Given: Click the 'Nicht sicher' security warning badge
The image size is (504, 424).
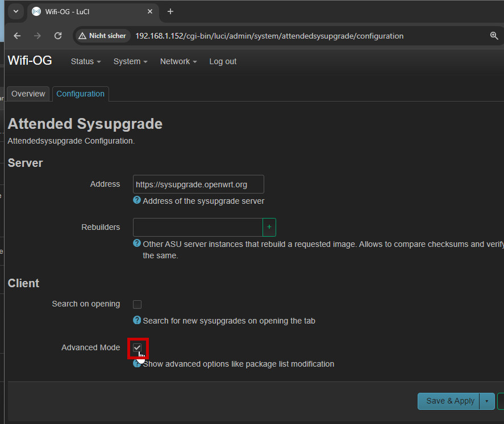Looking at the screenshot, I should tap(101, 36).
